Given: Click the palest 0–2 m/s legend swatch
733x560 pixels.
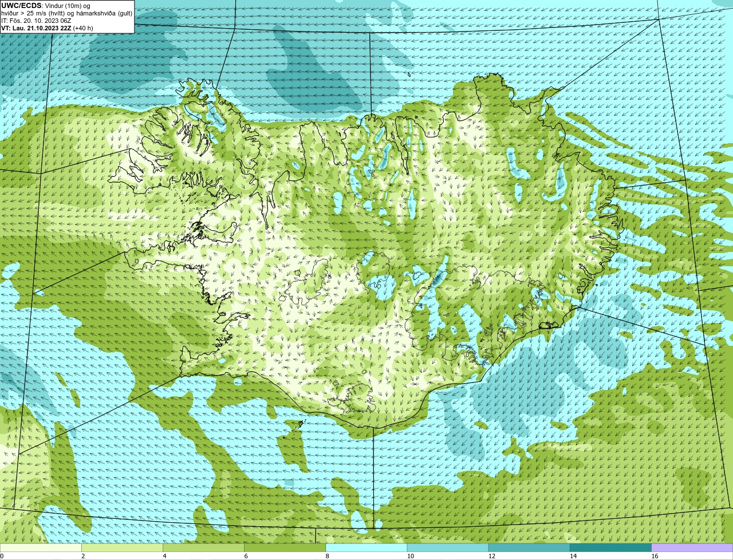Looking at the screenshot, I should click(x=41, y=548).
